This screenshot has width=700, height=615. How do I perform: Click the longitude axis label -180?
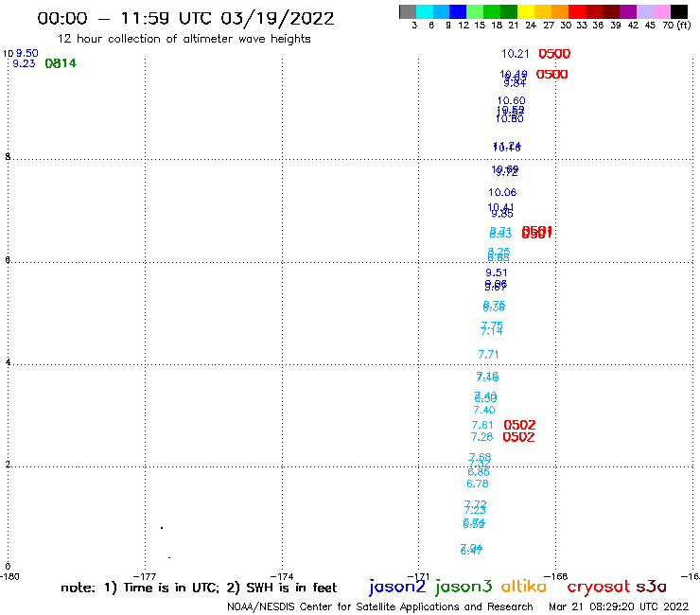(9, 576)
